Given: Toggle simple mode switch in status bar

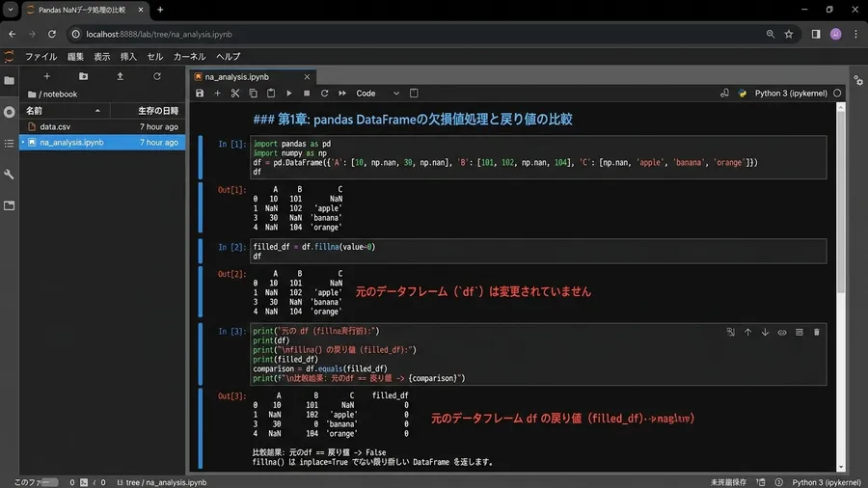Looking at the screenshot, I should (50, 482).
